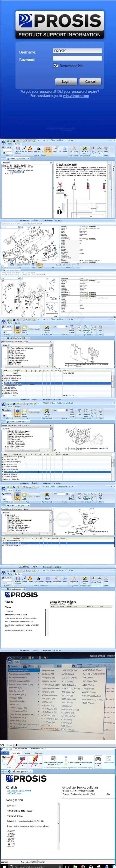Click Print icon in Timing gear casing window

point(100,412)
